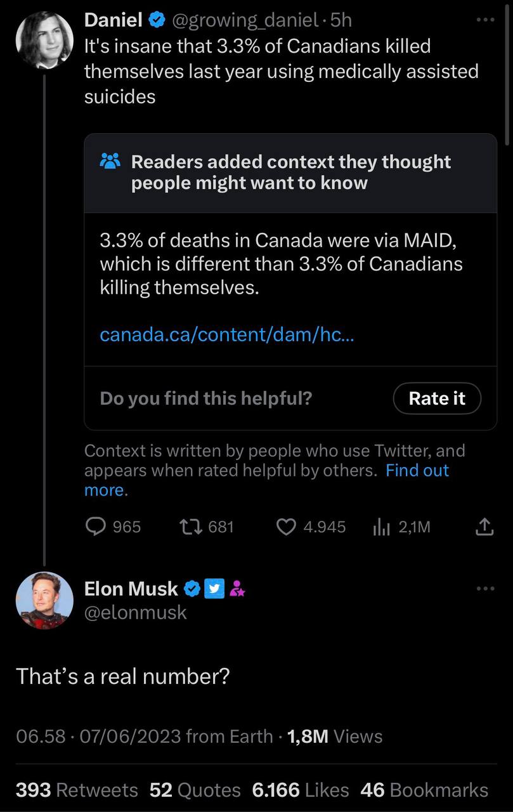Image resolution: width=513 pixels, height=812 pixels.
Task: Open more options on Elon Musk's tweet
Action: pos(484,588)
